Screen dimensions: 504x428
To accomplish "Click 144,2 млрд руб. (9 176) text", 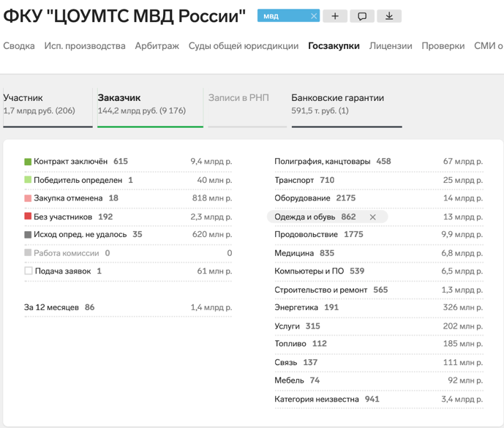I will (142, 111).
